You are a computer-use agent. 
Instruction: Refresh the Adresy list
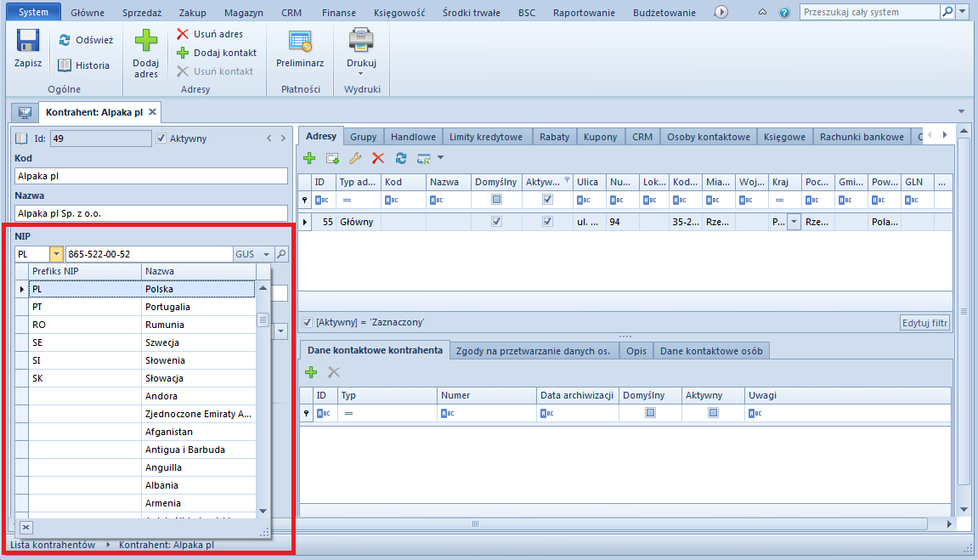tap(401, 158)
